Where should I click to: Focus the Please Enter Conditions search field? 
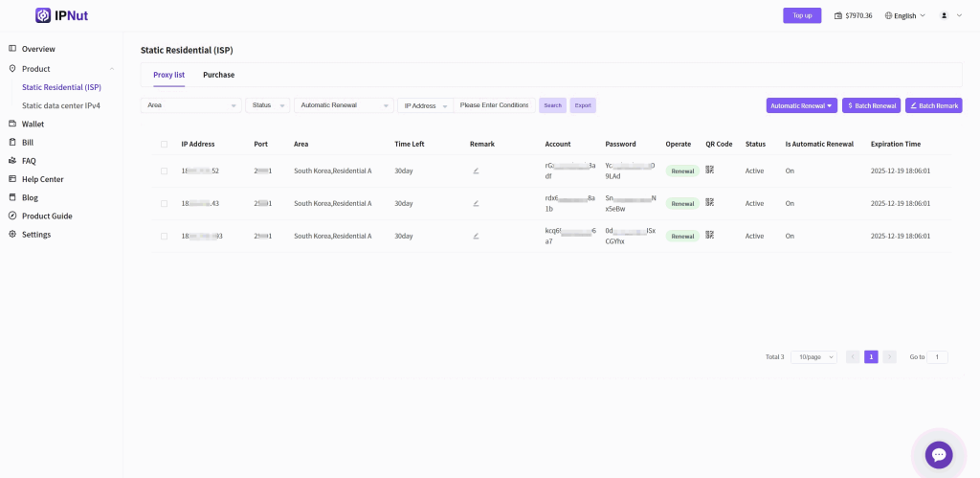pyautogui.click(x=494, y=105)
